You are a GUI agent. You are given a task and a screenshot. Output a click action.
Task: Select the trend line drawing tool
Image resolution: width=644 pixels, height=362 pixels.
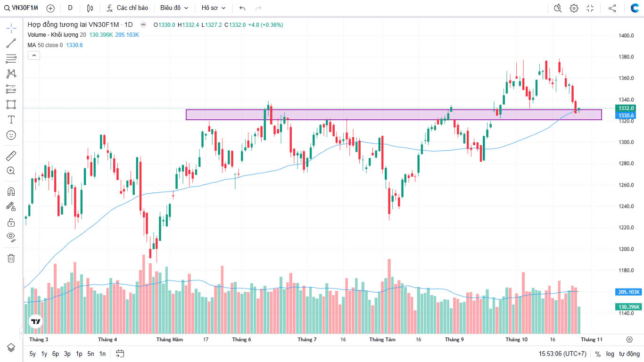pos(11,43)
